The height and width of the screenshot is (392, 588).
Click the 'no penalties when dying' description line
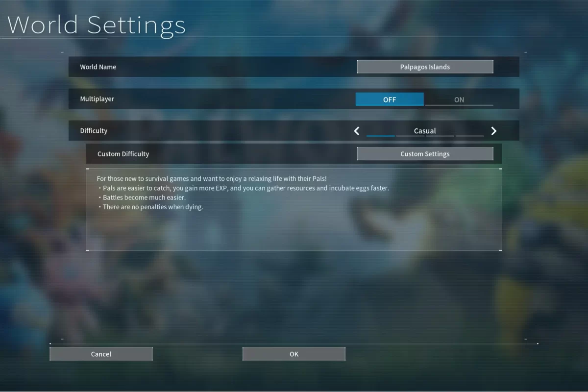(x=152, y=207)
